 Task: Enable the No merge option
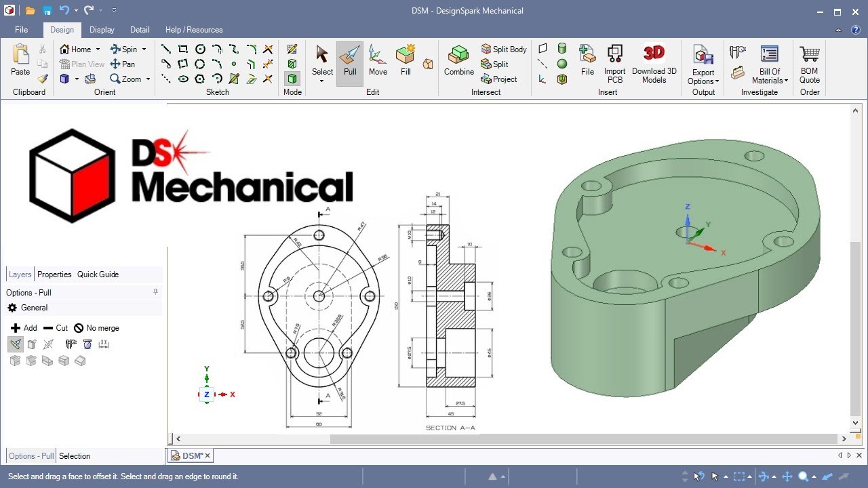[96, 328]
